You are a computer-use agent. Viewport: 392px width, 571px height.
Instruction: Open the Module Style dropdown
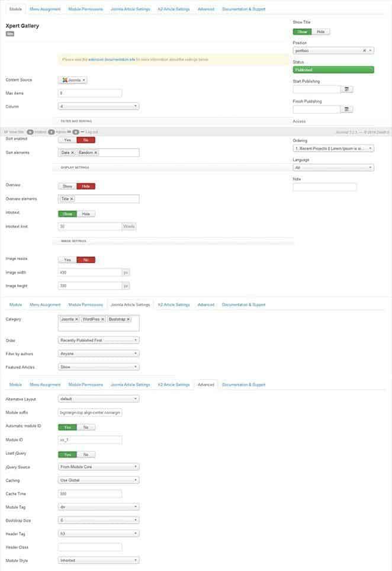98,560
